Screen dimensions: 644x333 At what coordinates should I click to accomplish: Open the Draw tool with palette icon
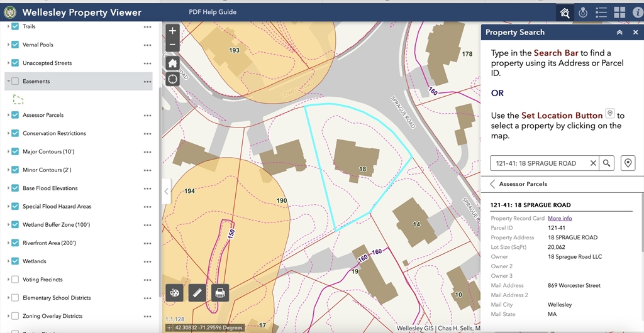[x=175, y=293]
